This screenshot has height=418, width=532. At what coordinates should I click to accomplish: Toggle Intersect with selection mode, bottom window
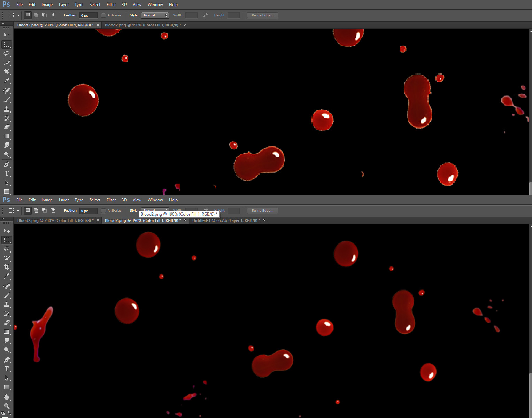tap(53, 210)
